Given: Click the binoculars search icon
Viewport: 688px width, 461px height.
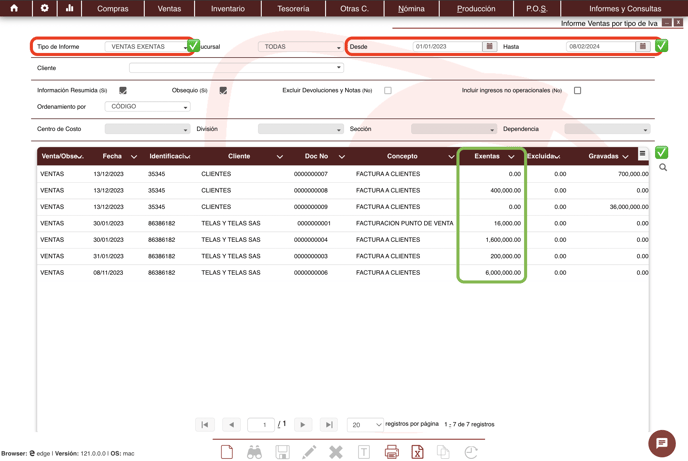Looking at the screenshot, I should [254, 452].
